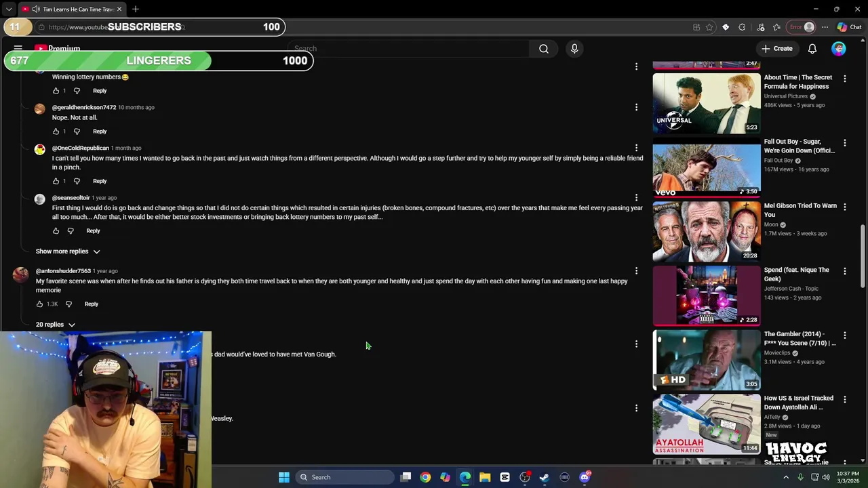Like the seanseoltoir comment
Image resolution: width=868 pixels, height=488 pixels.
coord(56,231)
